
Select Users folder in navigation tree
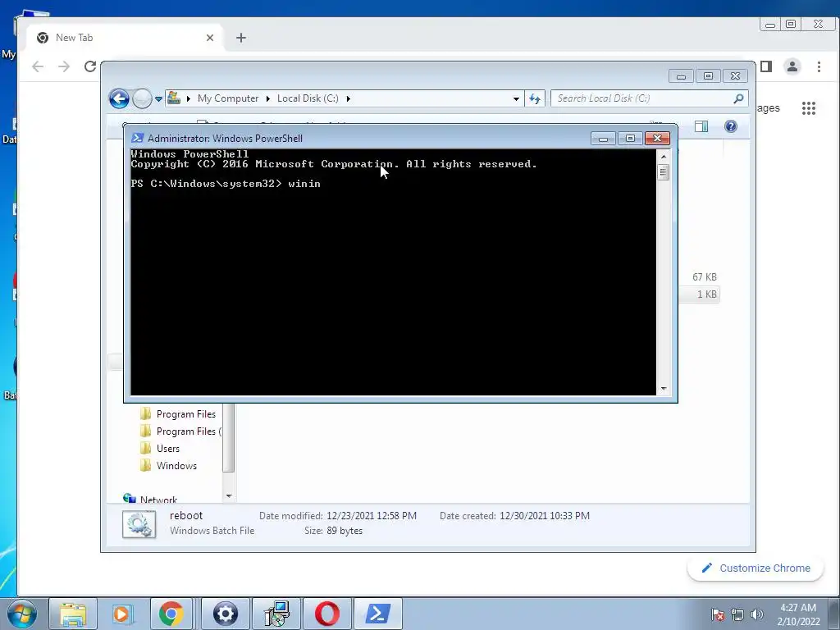pos(160,449)
